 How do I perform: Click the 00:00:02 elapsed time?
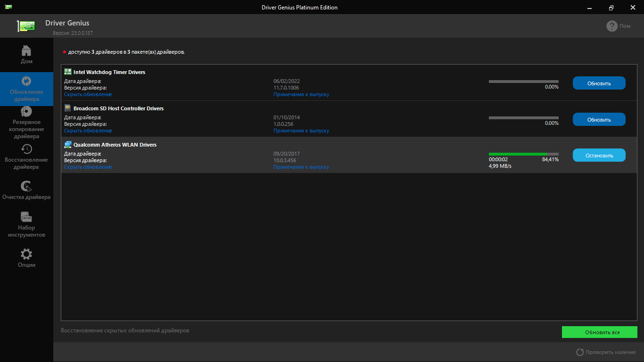point(498,159)
